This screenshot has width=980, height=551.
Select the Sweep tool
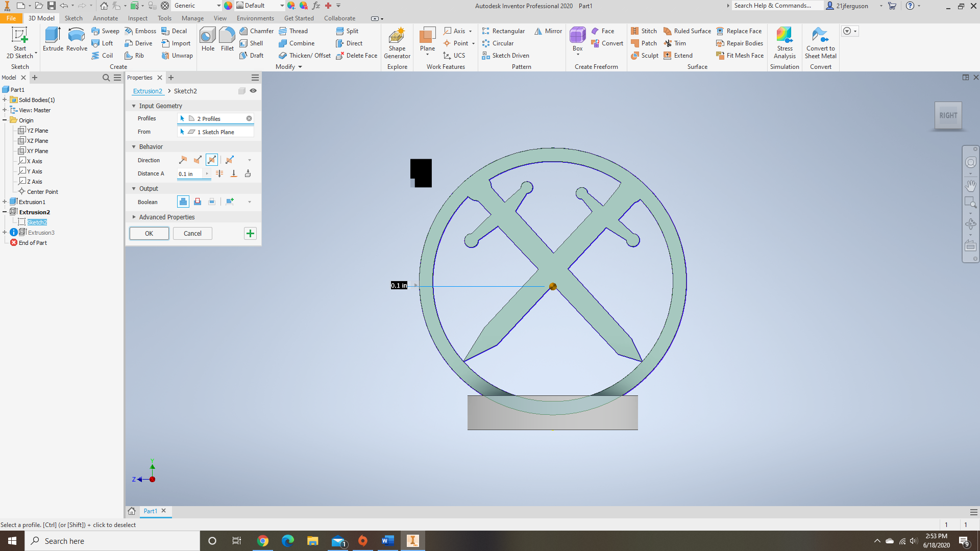pos(105,31)
